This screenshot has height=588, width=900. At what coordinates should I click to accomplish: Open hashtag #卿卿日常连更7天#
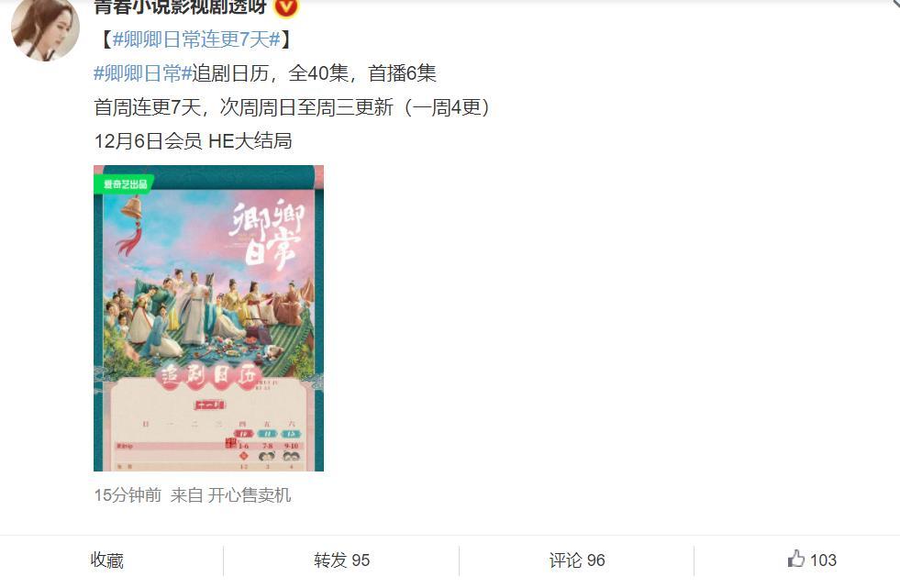coord(196,39)
